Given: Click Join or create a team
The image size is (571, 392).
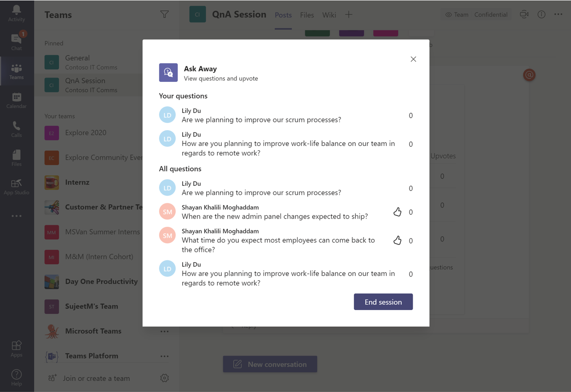Looking at the screenshot, I should 96,378.
